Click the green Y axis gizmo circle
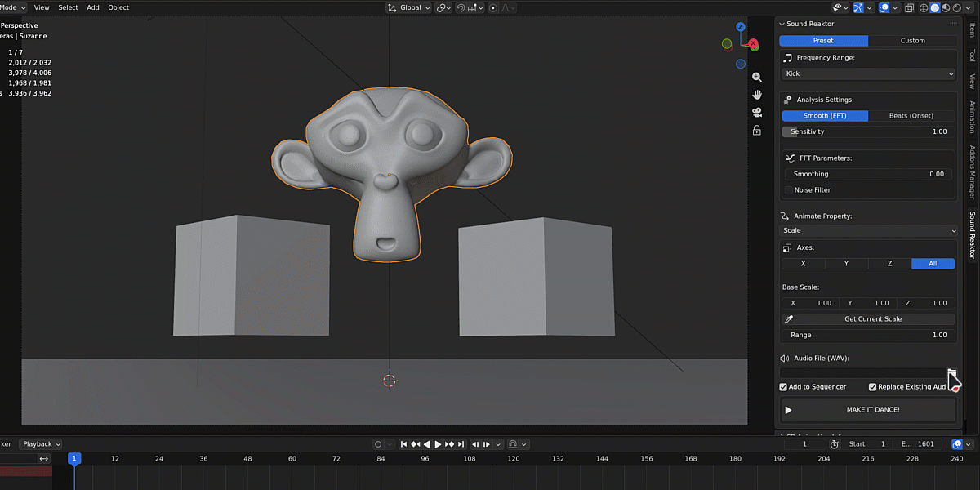 [x=727, y=43]
